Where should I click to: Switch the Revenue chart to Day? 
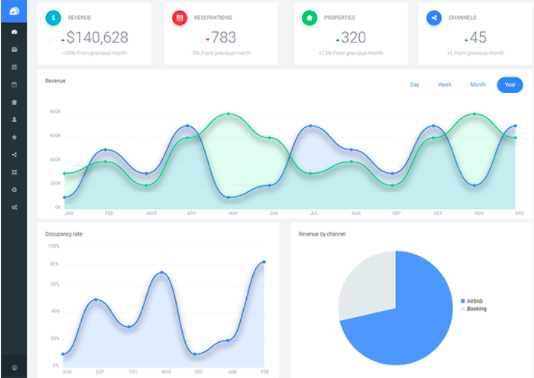(414, 85)
